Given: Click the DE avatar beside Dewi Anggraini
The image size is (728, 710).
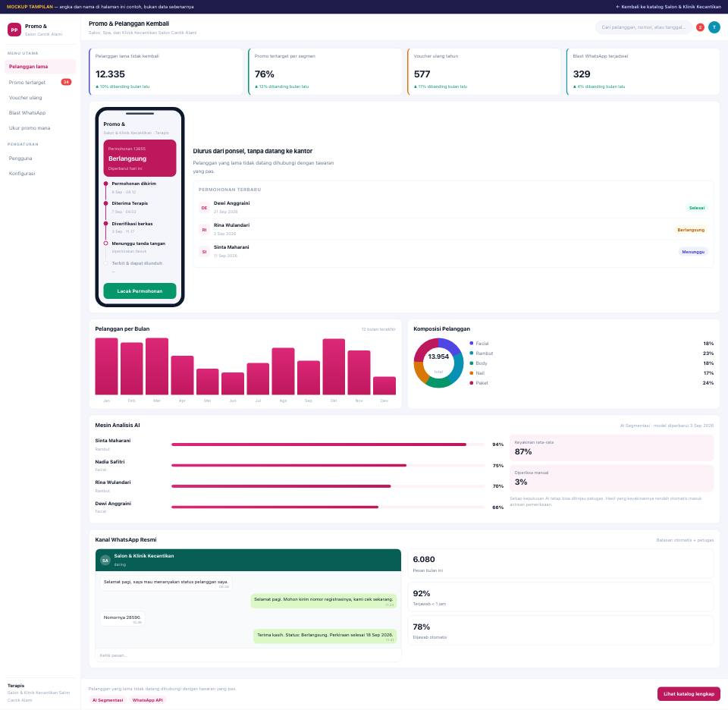Looking at the screenshot, I should pyautogui.click(x=204, y=208).
